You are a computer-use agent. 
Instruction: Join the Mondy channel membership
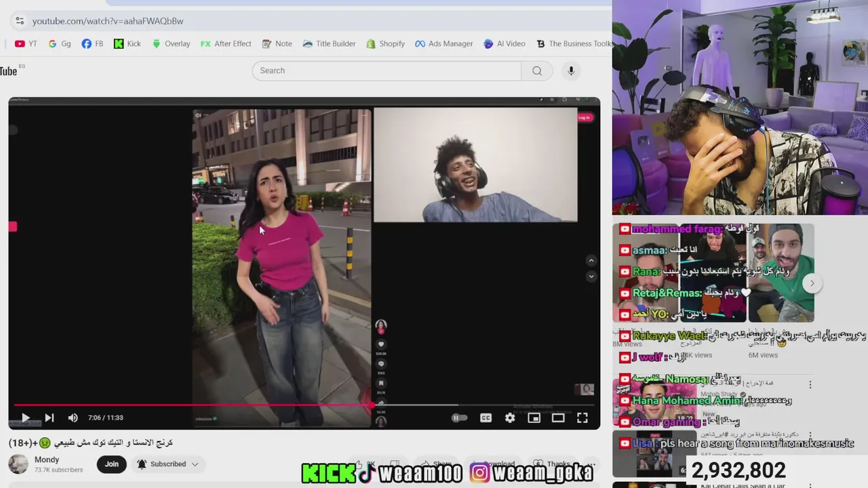click(112, 464)
